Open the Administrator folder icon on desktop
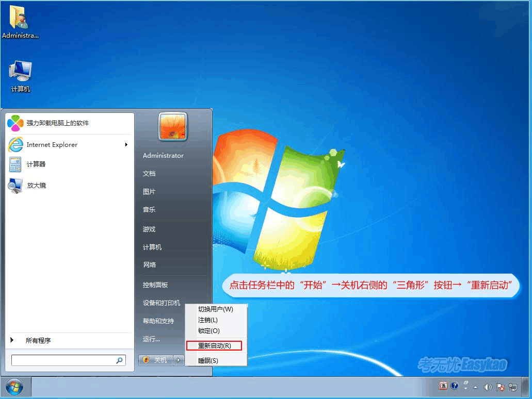The width and height of the screenshot is (532, 399). 19,21
